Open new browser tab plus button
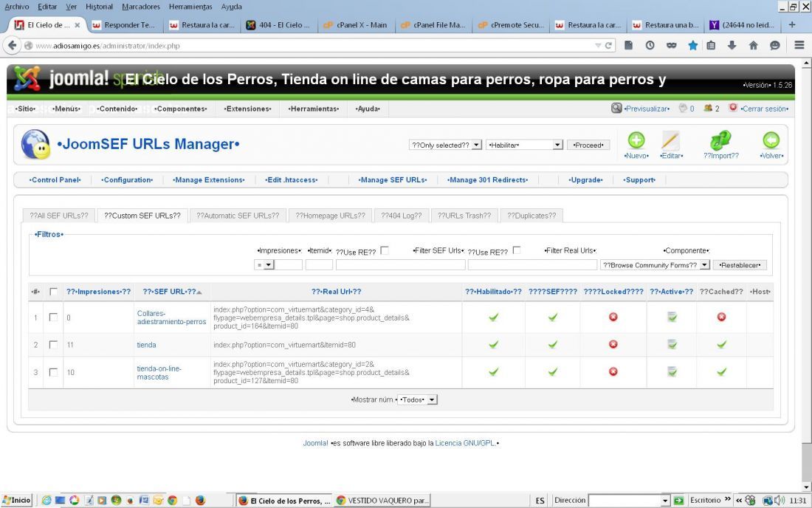Image resolution: width=812 pixels, height=508 pixels. pyautogui.click(x=792, y=25)
